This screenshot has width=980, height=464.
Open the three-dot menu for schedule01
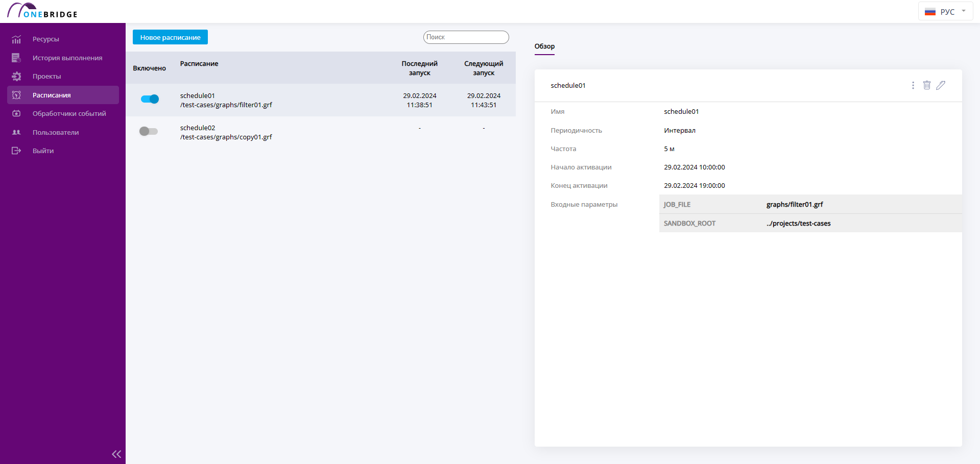[x=913, y=85]
